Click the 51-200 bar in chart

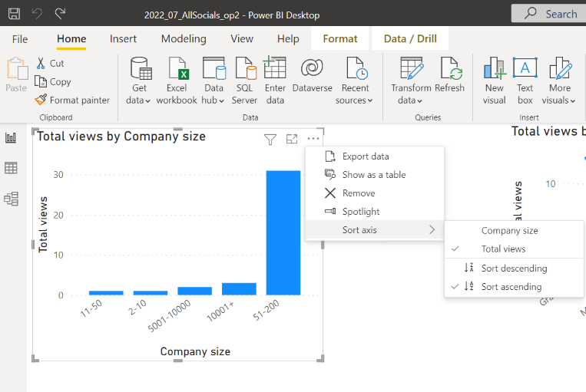[x=283, y=232]
